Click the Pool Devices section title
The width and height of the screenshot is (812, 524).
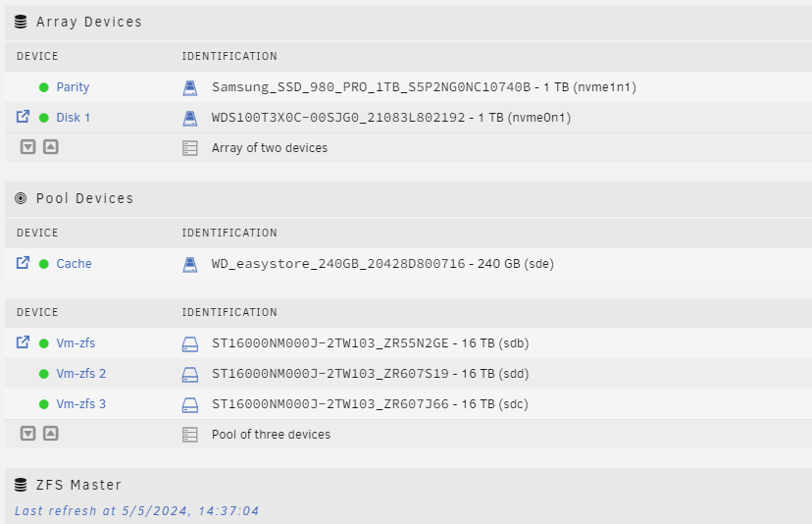(85, 198)
